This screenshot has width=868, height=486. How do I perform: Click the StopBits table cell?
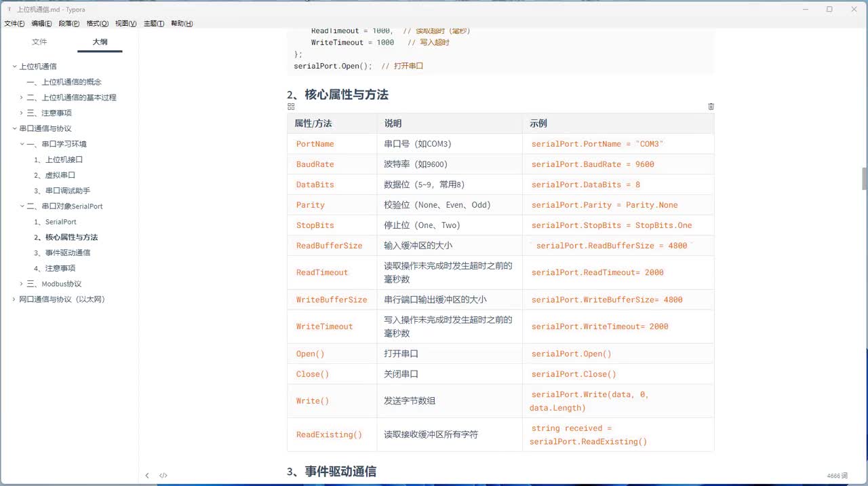pos(332,225)
